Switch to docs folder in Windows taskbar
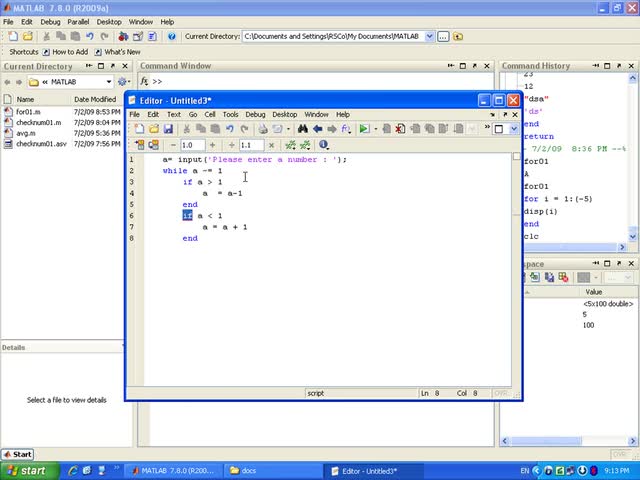 (x=273, y=471)
